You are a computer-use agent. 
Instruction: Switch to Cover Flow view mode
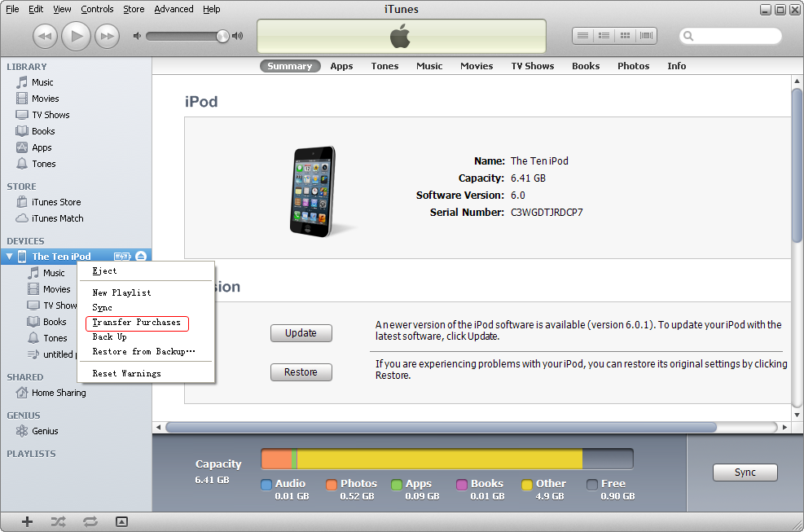click(646, 36)
